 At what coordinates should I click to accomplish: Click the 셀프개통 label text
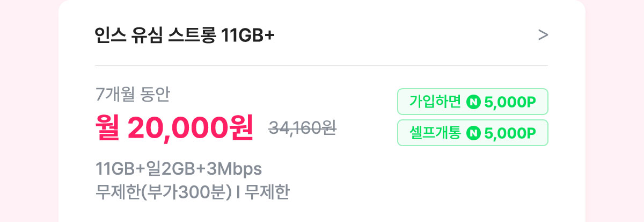point(435,133)
